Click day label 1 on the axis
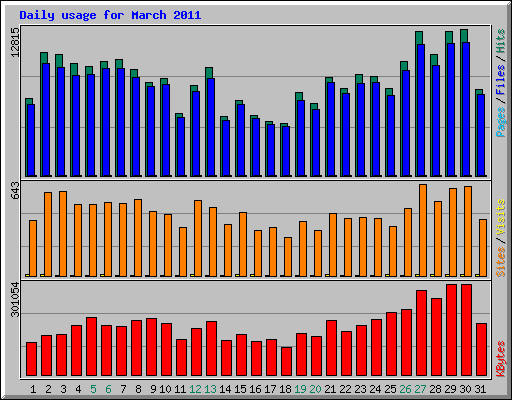 [x=33, y=389]
